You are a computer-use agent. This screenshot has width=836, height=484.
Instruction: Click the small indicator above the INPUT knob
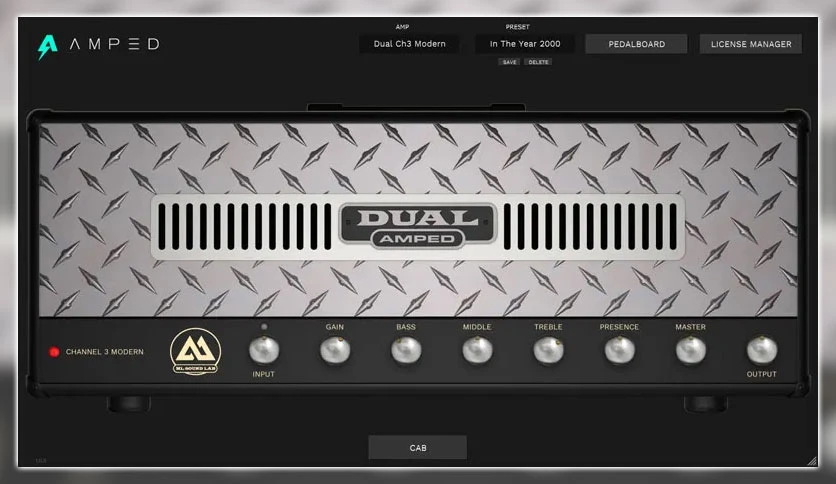point(264,326)
